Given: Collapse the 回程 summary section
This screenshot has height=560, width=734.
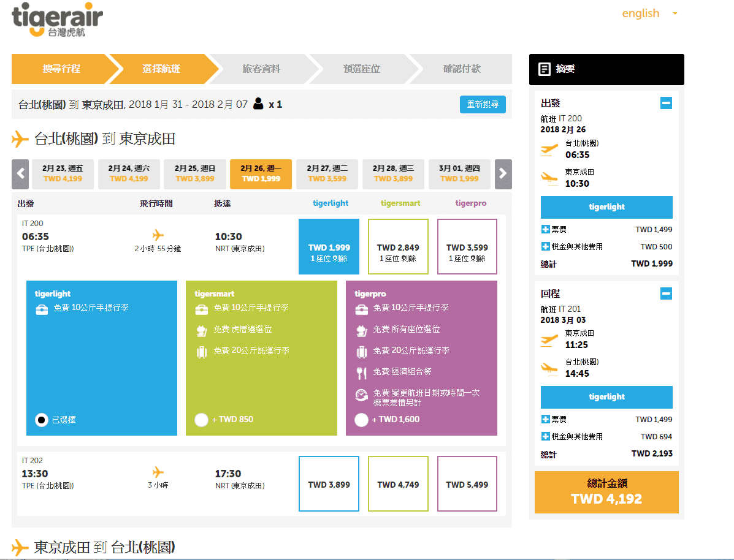Looking at the screenshot, I should click(666, 293).
